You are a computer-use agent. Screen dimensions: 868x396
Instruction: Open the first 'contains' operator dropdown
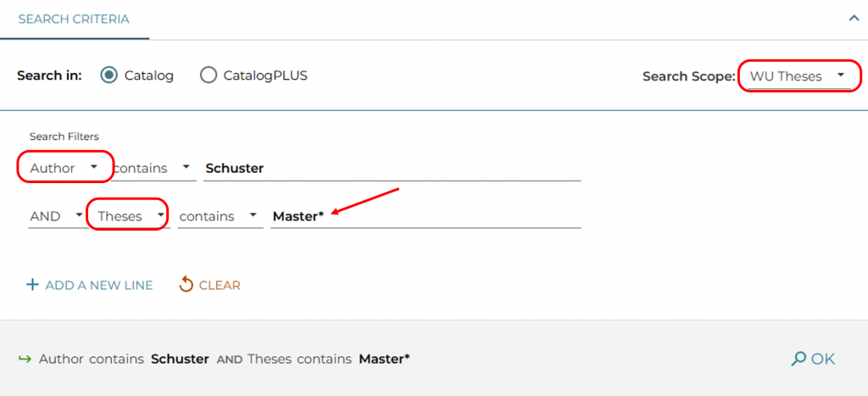pyautogui.click(x=153, y=168)
